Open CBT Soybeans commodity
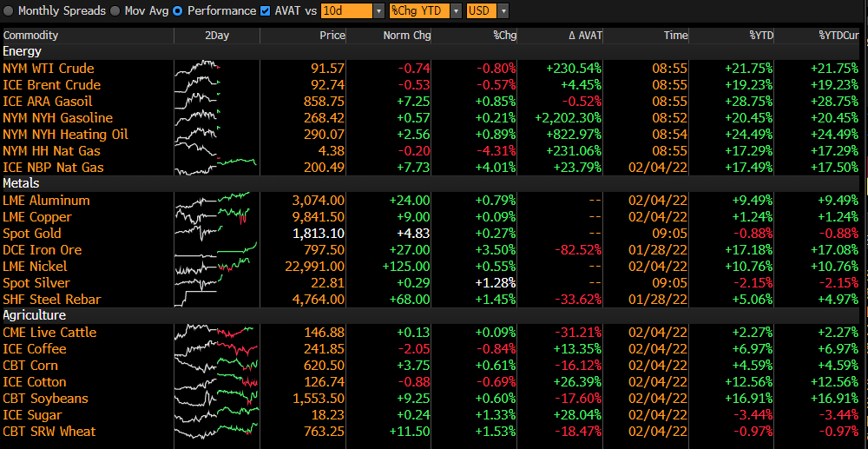868x449 pixels. pyautogui.click(x=45, y=399)
